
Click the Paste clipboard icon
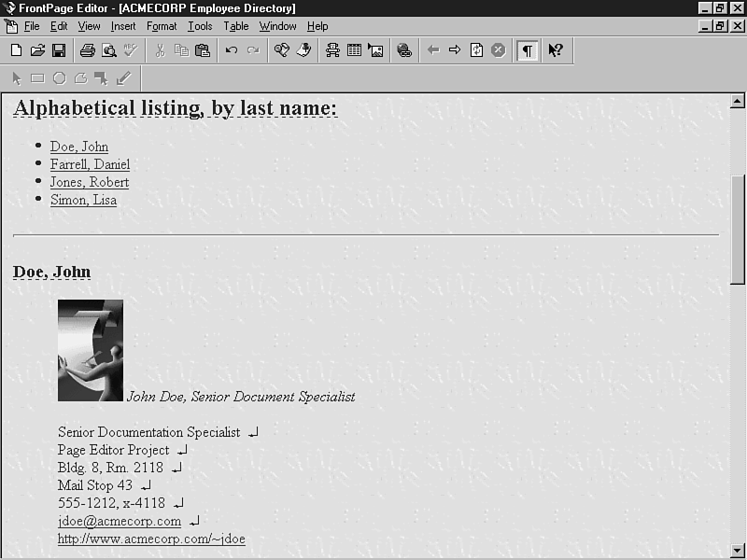[202, 50]
